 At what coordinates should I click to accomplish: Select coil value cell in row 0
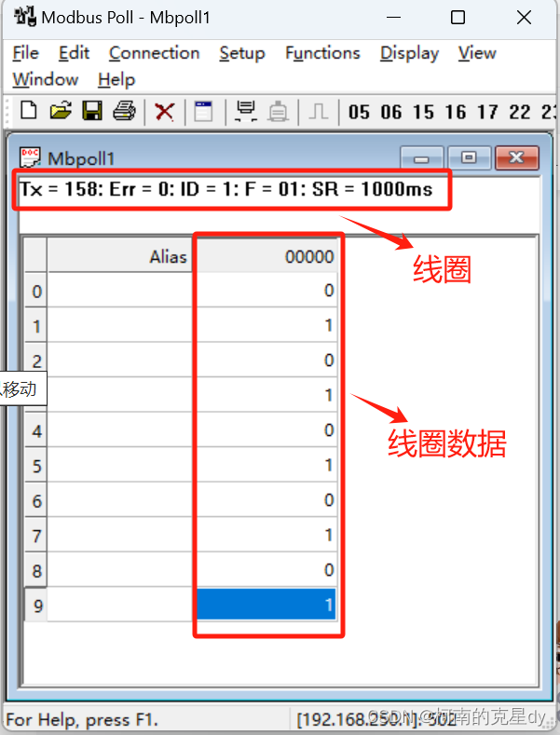click(x=266, y=291)
